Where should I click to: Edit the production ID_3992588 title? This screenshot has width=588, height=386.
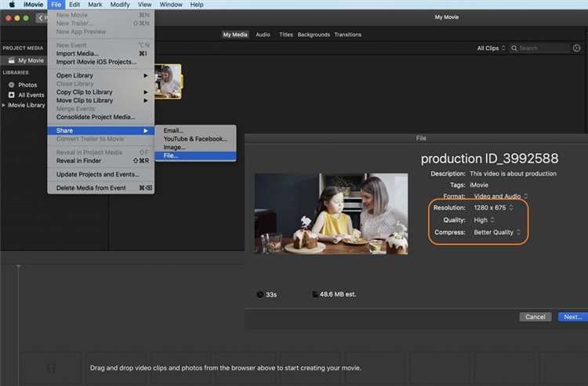(x=489, y=158)
